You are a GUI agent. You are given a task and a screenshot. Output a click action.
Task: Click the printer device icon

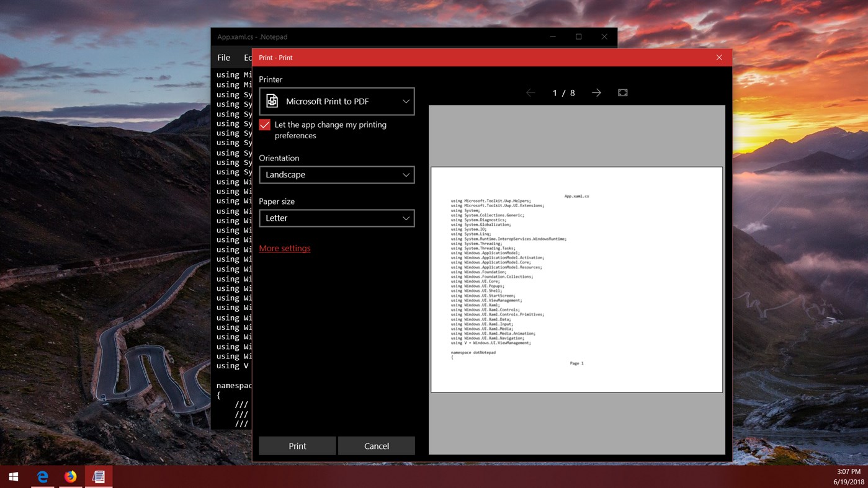(x=271, y=100)
